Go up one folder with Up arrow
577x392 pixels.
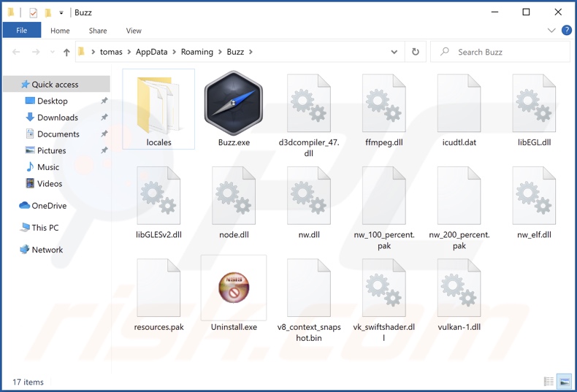click(x=66, y=53)
